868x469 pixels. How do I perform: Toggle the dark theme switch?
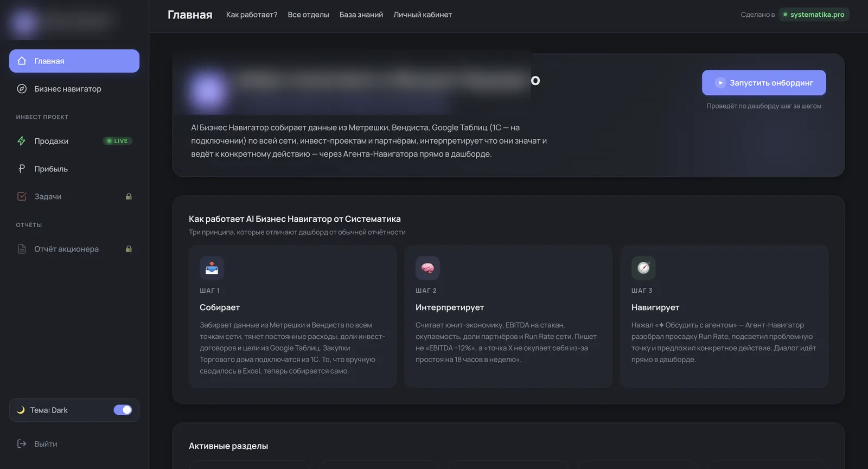click(x=123, y=410)
